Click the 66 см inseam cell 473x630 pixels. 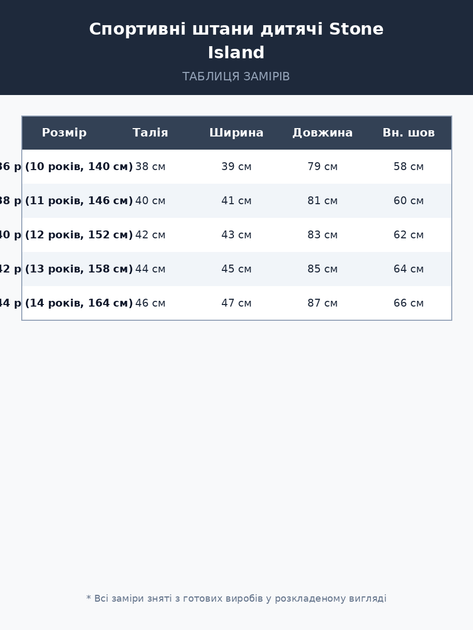[408, 303]
